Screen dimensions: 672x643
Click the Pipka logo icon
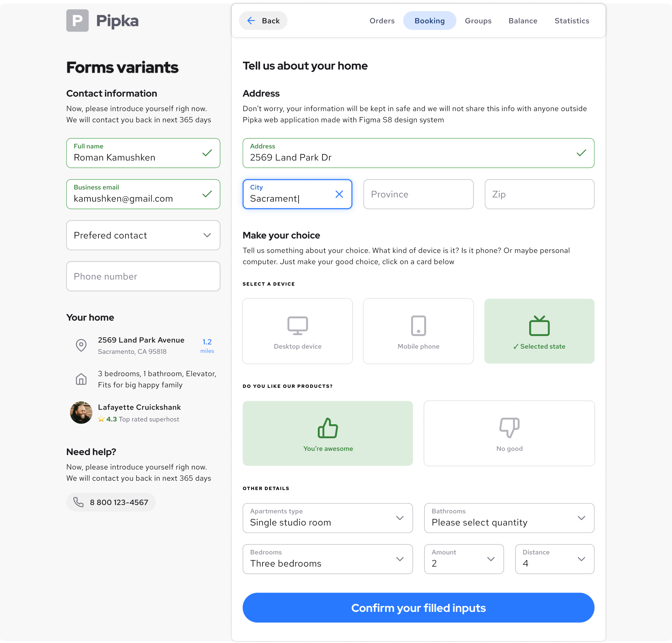tap(77, 20)
